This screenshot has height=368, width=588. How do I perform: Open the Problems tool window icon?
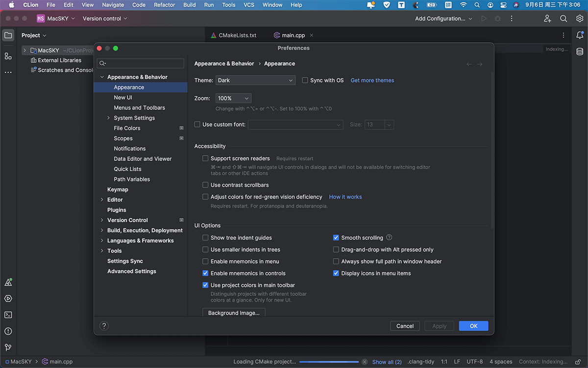click(8, 331)
